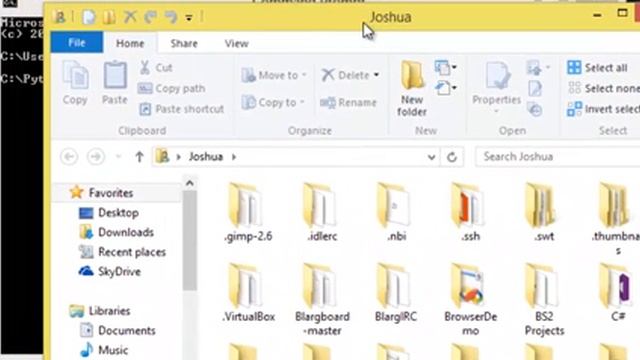Image resolution: width=640 pixels, height=360 pixels.
Task: Click the navigation pane scroll up arrow
Action: (190, 184)
